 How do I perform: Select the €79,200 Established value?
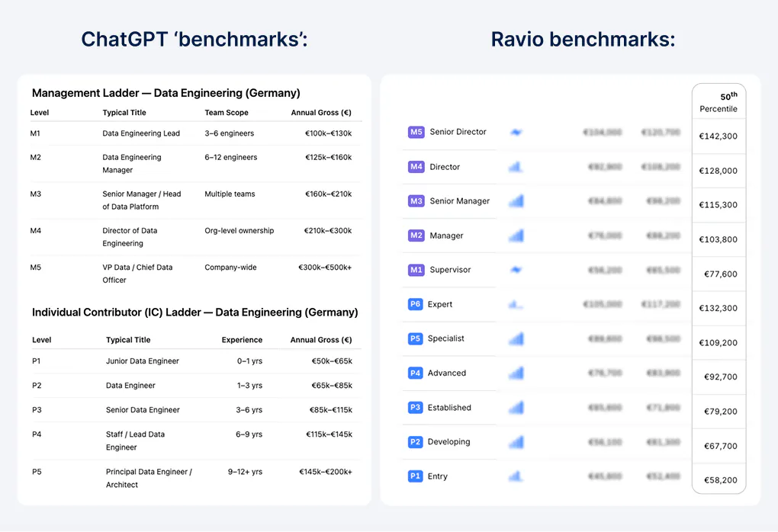click(721, 412)
